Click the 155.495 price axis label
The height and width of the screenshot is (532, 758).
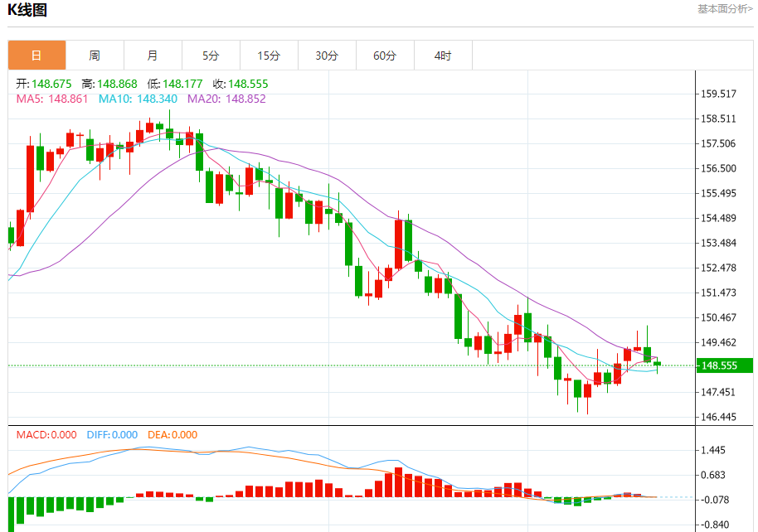click(x=718, y=193)
